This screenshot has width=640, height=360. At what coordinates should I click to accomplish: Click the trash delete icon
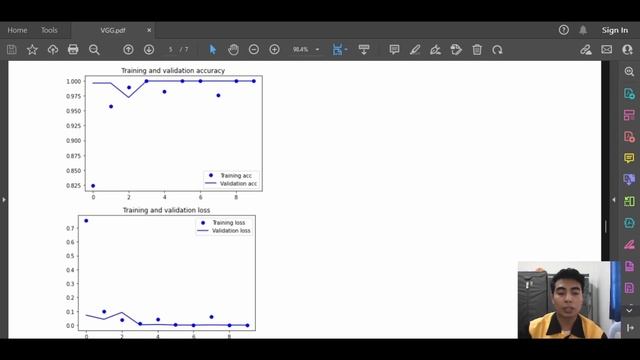coord(477,50)
